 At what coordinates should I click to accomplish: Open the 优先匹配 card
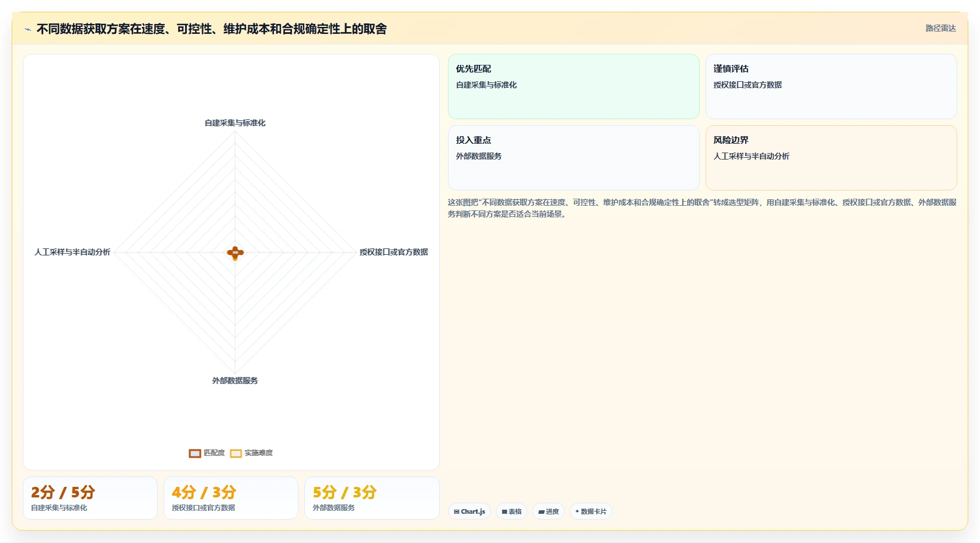click(x=574, y=87)
